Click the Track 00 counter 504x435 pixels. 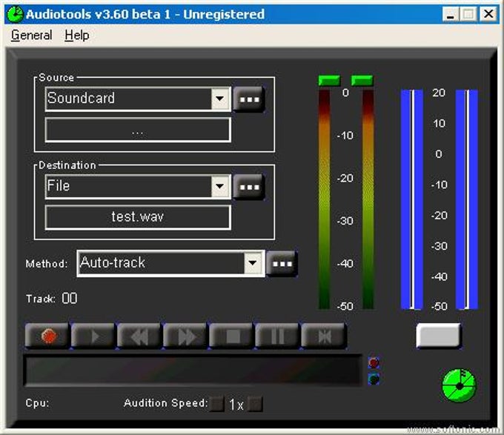pyautogui.click(x=70, y=299)
